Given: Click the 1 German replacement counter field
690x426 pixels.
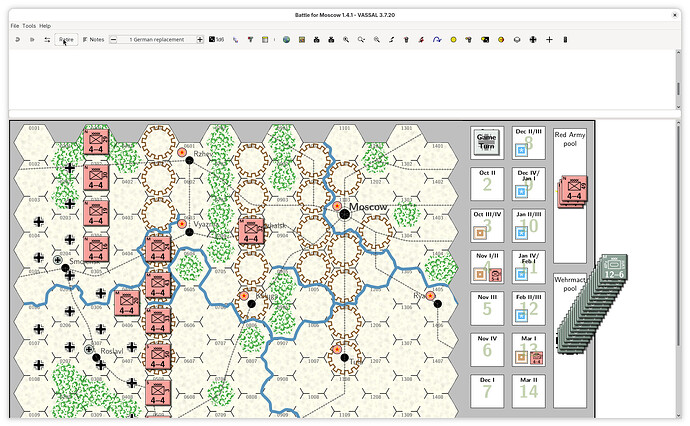Looking at the screenshot, I should [157, 39].
